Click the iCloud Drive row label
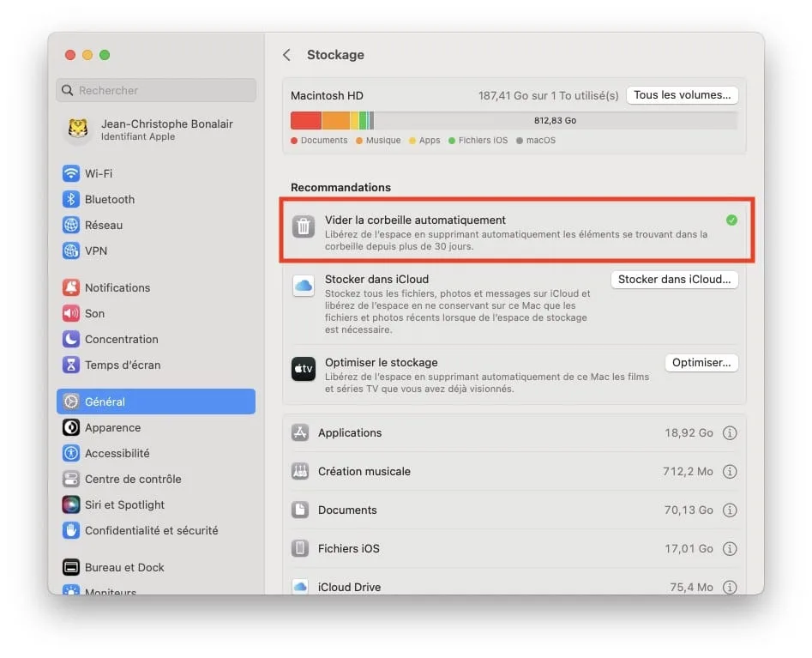Viewport: 812px width, 658px height. pos(349,587)
